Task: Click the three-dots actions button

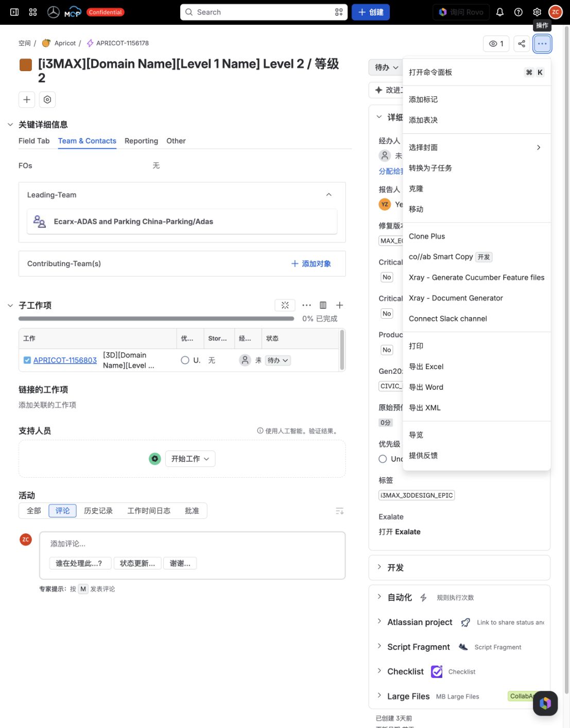Action: pos(542,44)
